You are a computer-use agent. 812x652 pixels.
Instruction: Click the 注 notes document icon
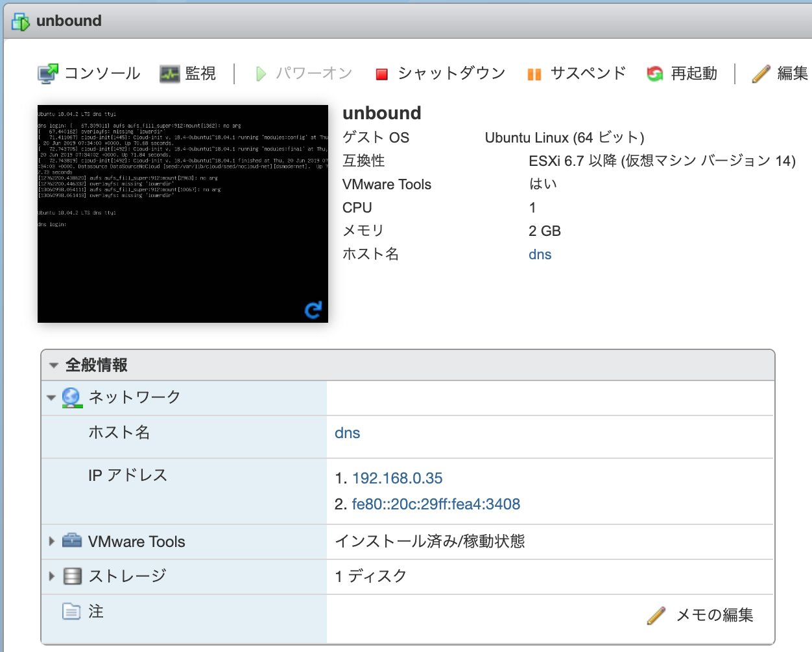[71, 611]
